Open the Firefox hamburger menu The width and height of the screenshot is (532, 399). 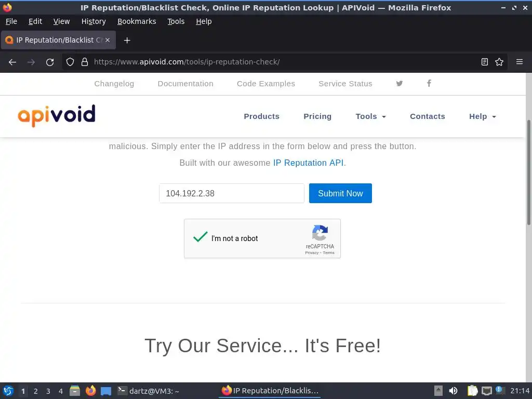[x=520, y=62]
